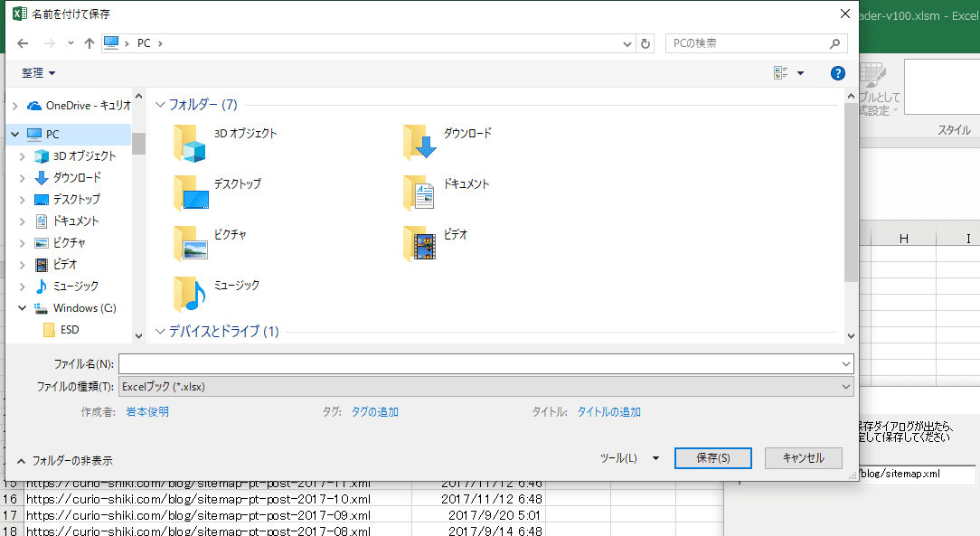
Task: Expand デスクトップ tree node
Action: tap(23, 200)
